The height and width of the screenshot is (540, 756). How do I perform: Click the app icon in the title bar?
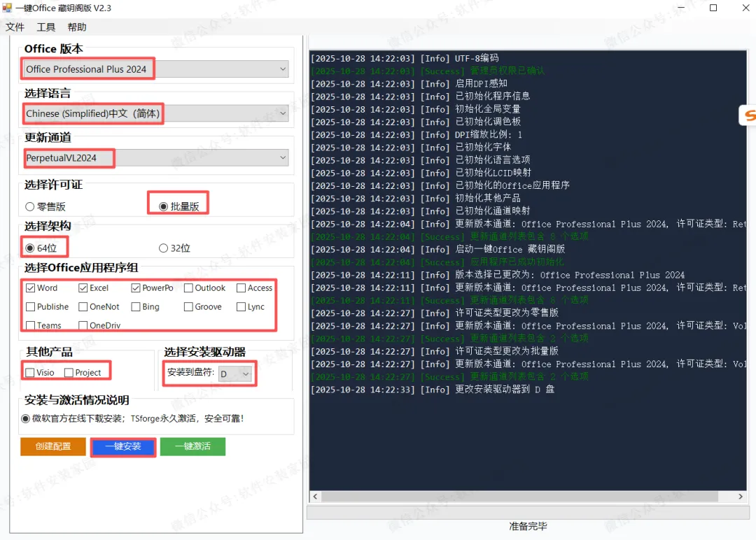(7, 8)
